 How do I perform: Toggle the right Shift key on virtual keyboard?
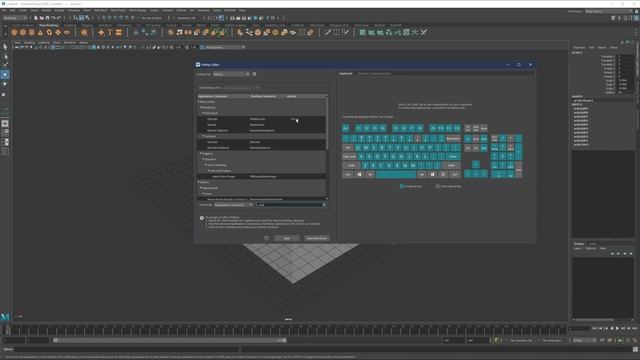pyautogui.click(x=451, y=165)
